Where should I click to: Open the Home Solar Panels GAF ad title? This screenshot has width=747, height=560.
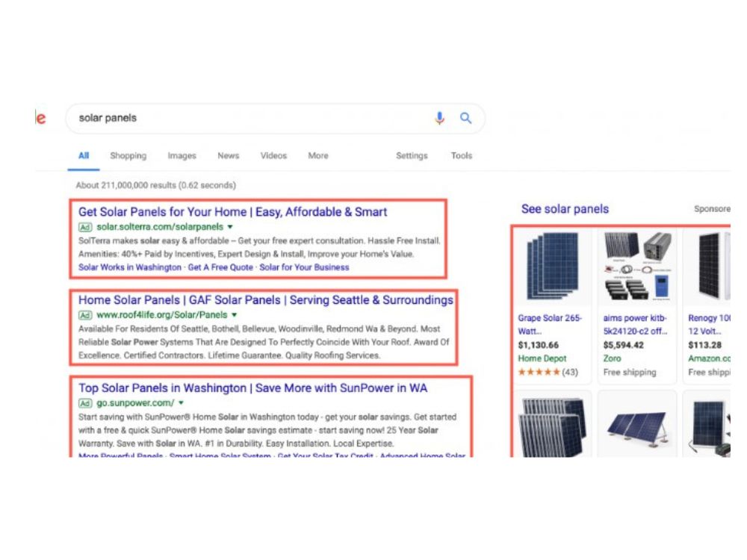pos(265,300)
